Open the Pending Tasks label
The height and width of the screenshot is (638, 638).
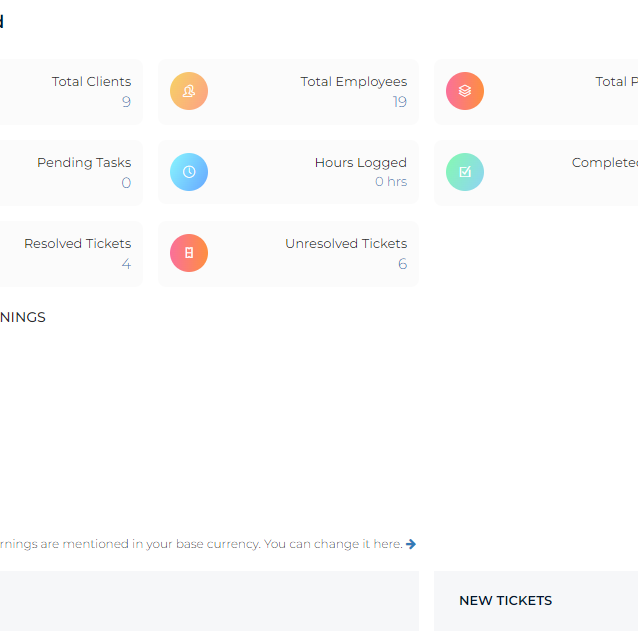pyautogui.click(x=84, y=163)
